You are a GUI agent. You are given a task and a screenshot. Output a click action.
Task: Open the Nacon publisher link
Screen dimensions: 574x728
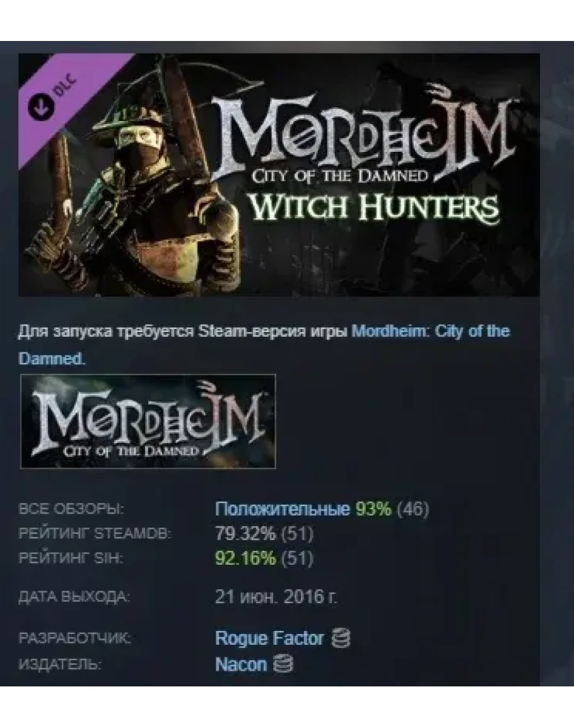[x=241, y=664]
